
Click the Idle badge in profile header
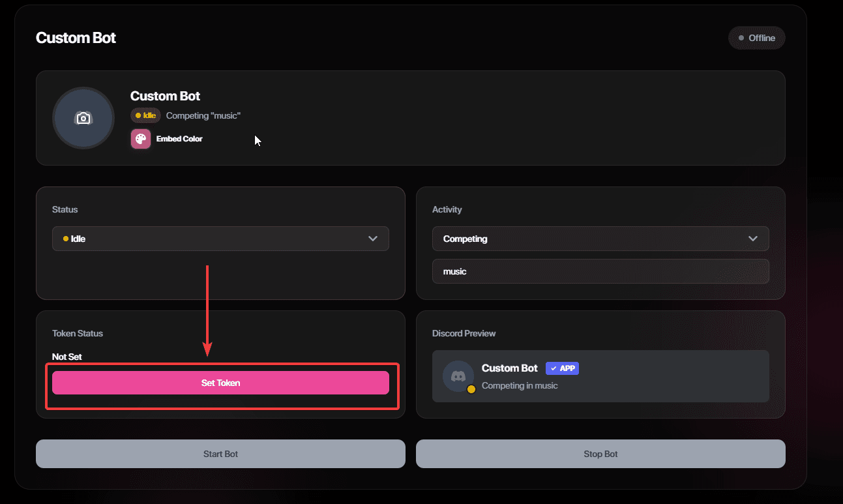point(145,115)
